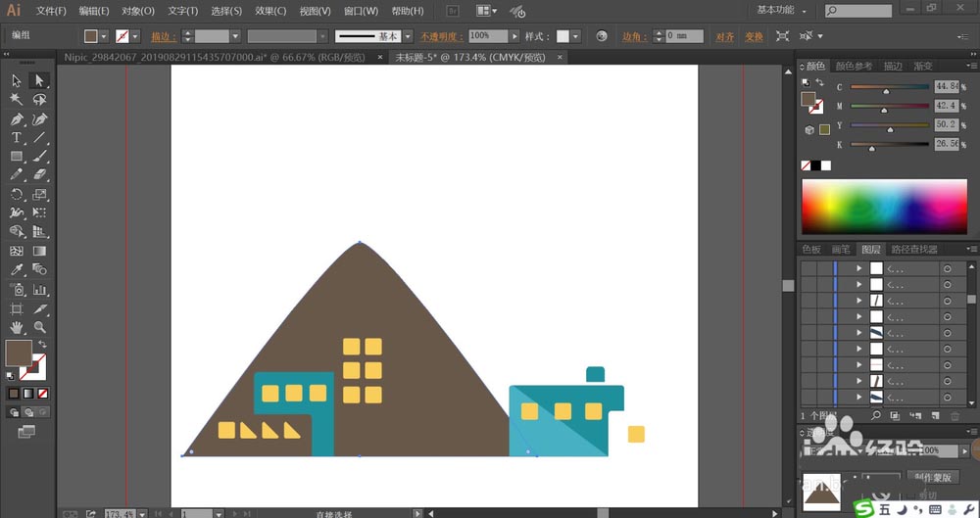Expand the first layer item triangle
Image resolution: width=980 pixels, height=518 pixels.
point(858,268)
